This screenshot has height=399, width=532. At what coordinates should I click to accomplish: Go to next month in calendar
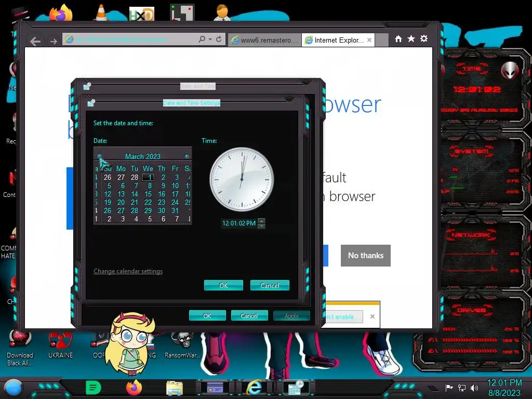pos(187,156)
